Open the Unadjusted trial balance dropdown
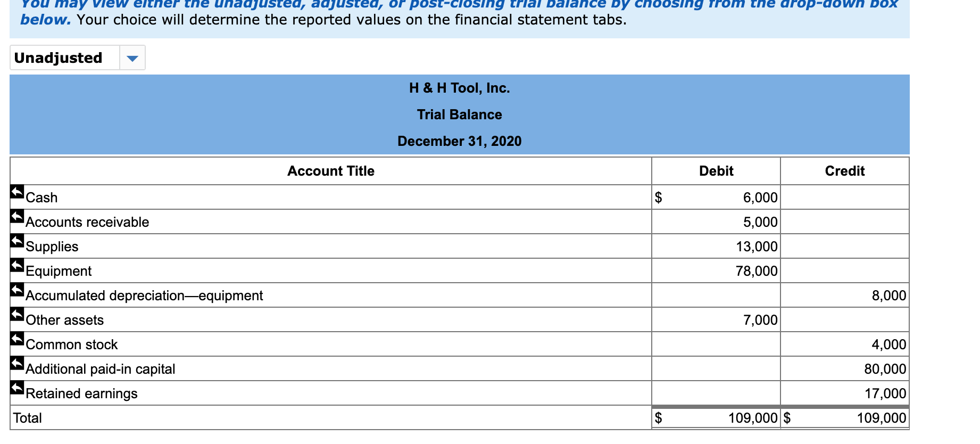This screenshot has height=444, width=980. (x=77, y=57)
